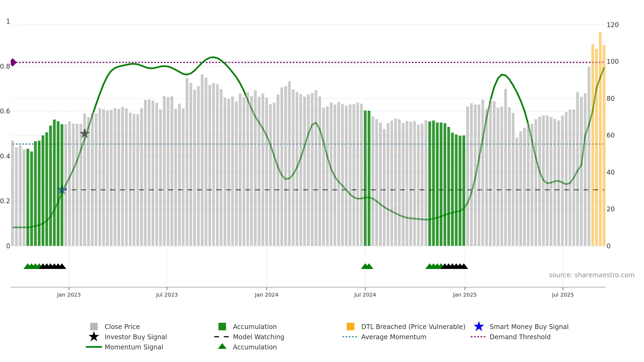Click the black Investor Buy Signal star on chart
This screenshot has width=644, height=362.
point(85,133)
